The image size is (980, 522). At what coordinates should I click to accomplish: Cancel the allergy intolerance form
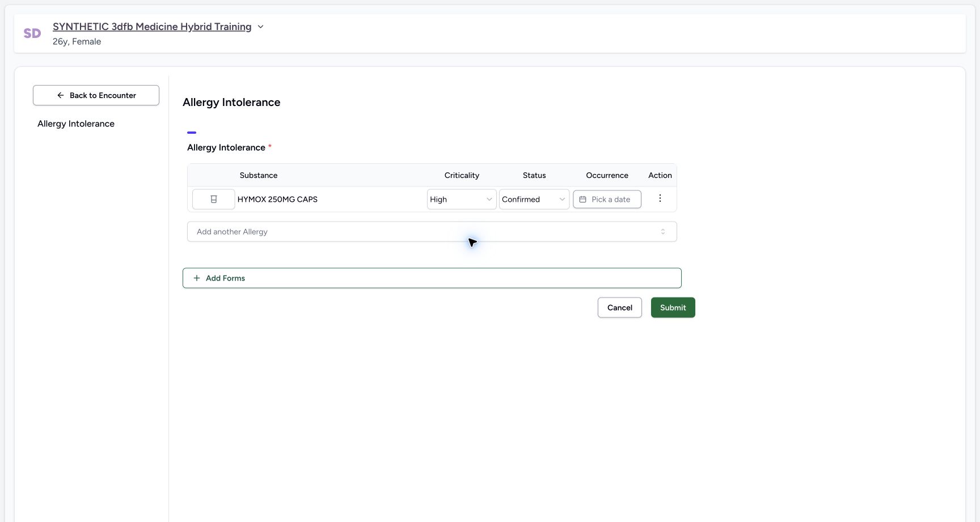tap(619, 308)
